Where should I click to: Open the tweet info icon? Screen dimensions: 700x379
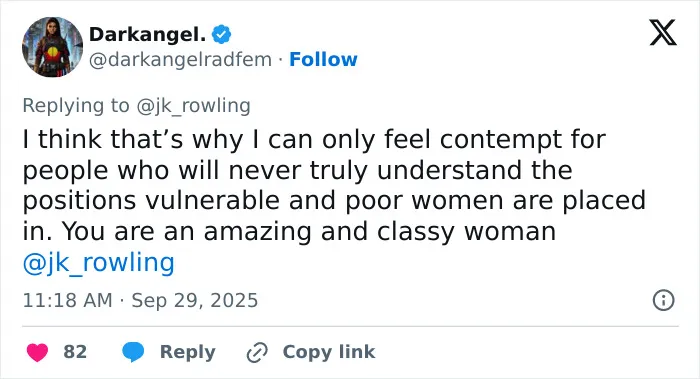tap(663, 300)
